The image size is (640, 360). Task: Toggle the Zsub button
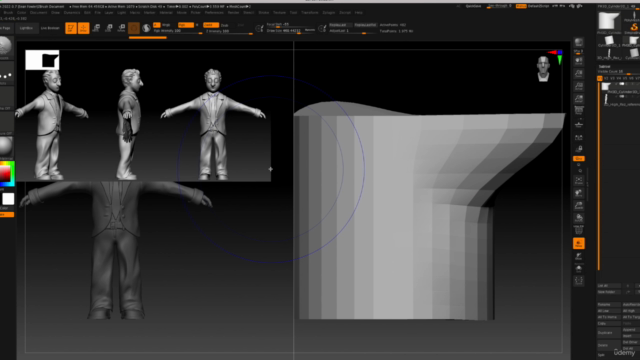224,25
